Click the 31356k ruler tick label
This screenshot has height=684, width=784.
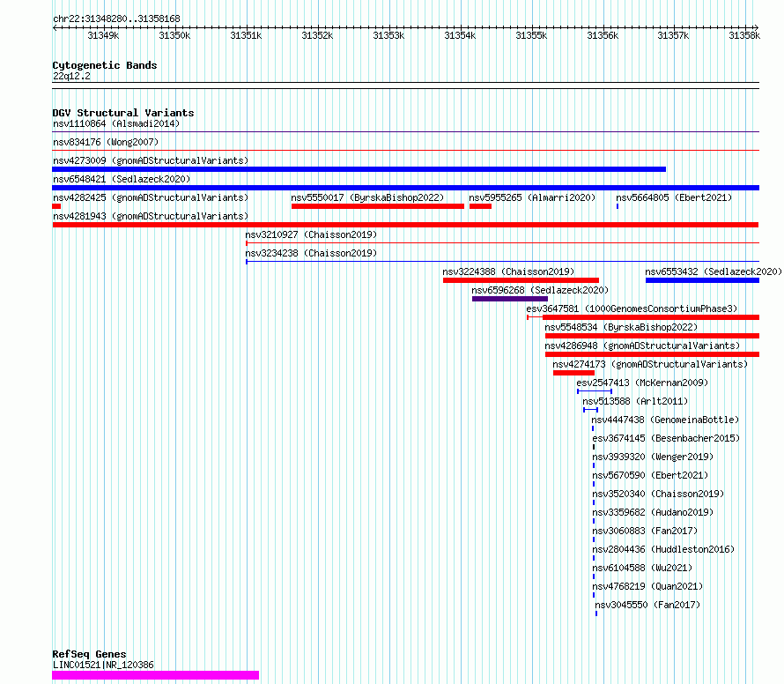602,35
